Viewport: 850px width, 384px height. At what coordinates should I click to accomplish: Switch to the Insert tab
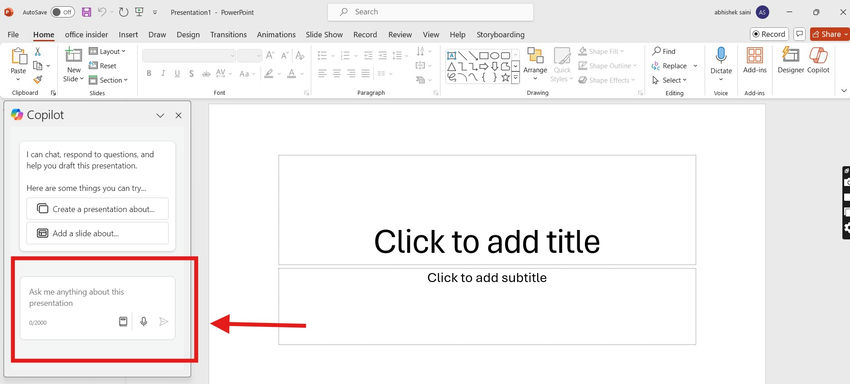pos(128,34)
